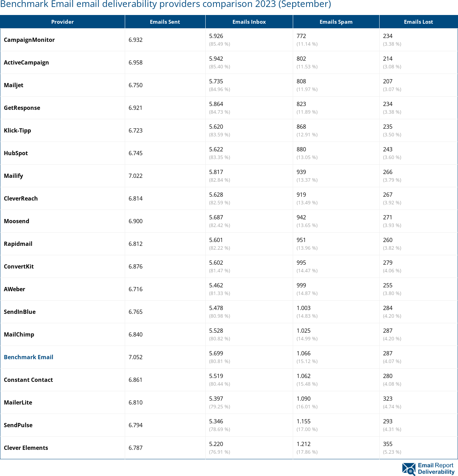The height and width of the screenshot is (476, 458).
Task: Click the page title about Benchmark Email comparison
Action: click(x=166, y=4)
